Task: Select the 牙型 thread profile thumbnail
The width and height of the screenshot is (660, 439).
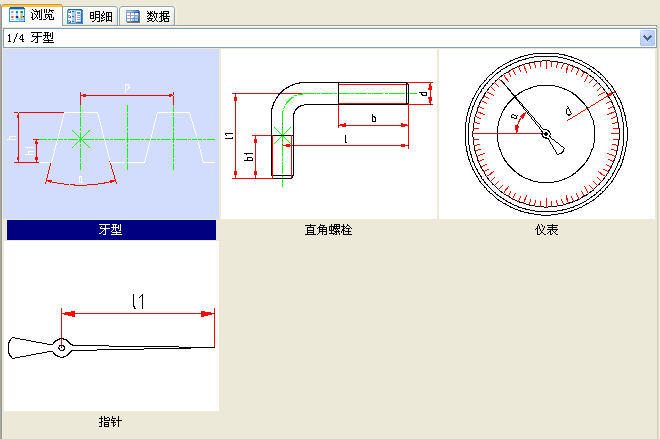Action: click(x=110, y=134)
